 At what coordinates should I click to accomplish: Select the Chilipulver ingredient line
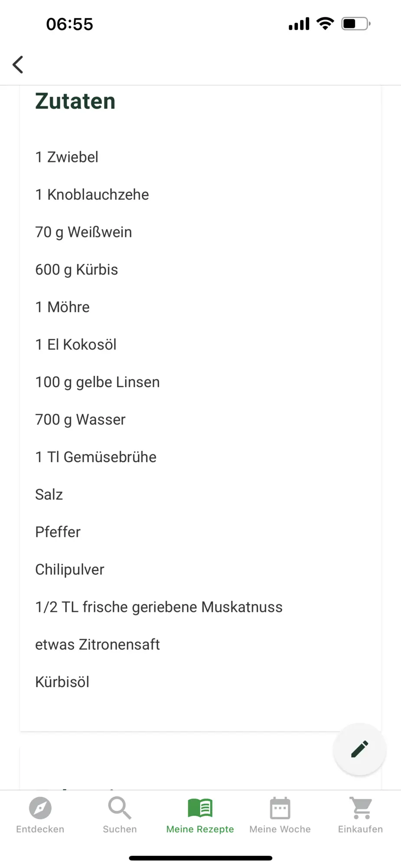tap(70, 570)
